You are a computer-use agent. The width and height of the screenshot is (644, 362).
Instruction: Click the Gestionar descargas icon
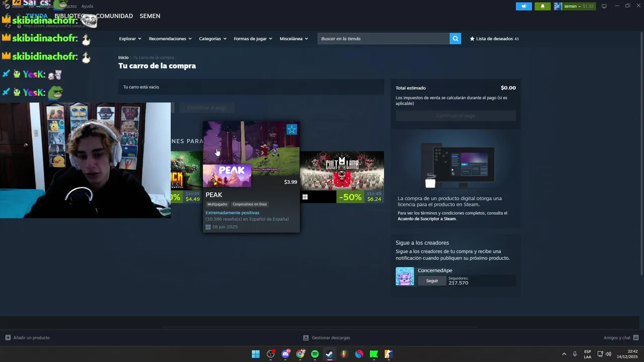(x=306, y=338)
